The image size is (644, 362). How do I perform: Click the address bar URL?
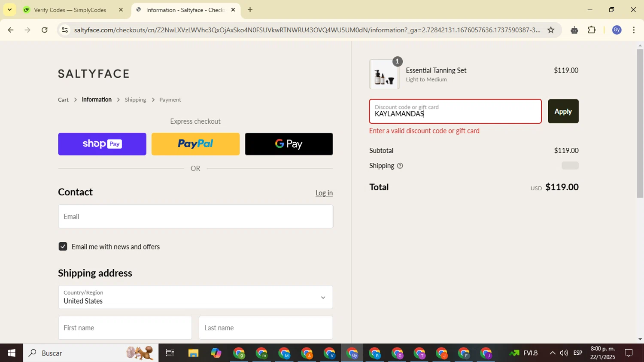pos(307,30)
